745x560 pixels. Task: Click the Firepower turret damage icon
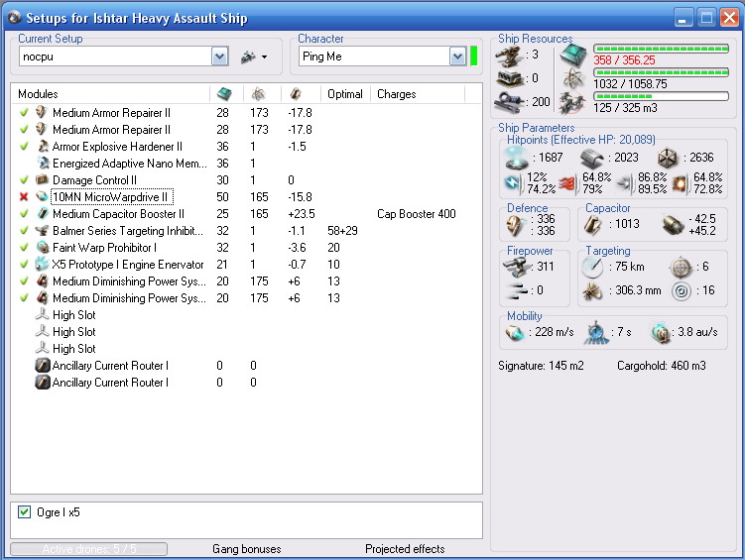tap(517, 267)
